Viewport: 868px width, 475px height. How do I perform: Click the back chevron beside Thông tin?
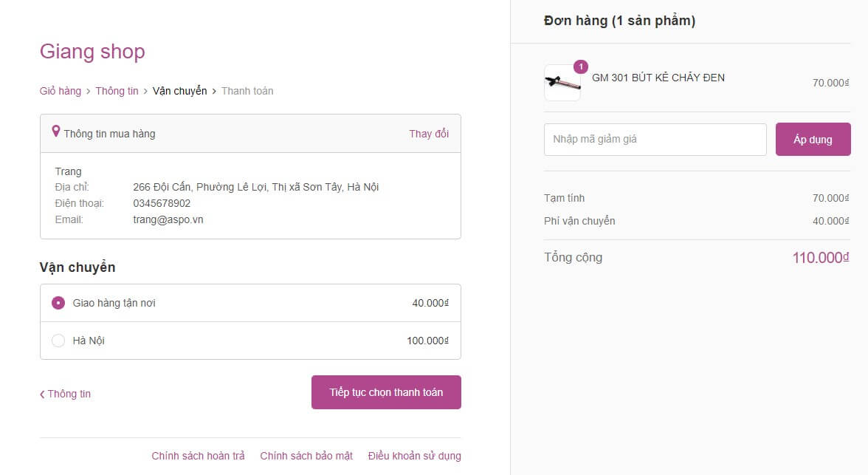(42, 394)
